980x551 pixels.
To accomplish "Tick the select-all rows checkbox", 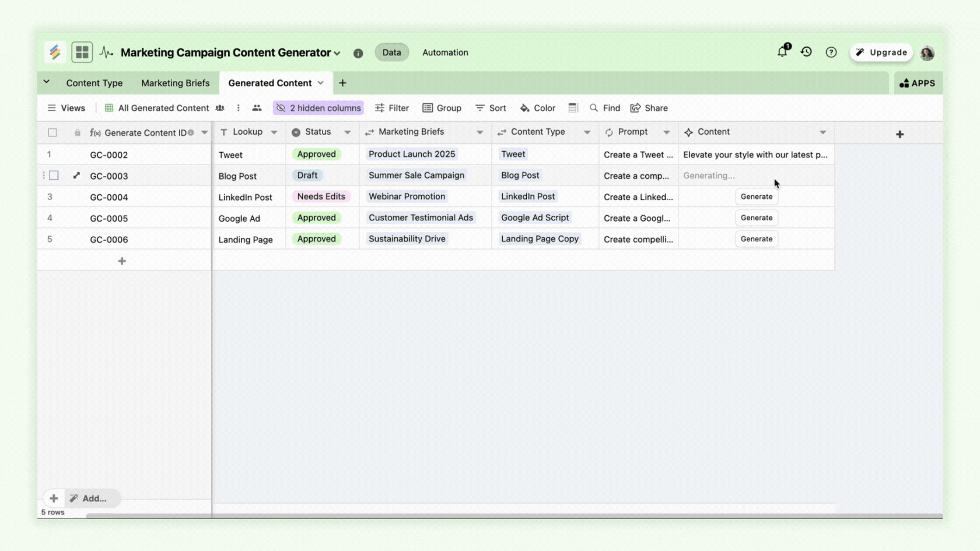I will [52, 133].
